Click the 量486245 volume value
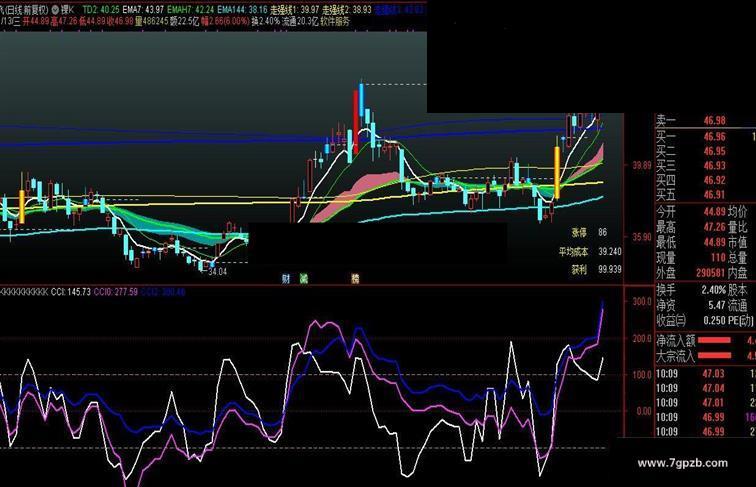 (151, 21)
